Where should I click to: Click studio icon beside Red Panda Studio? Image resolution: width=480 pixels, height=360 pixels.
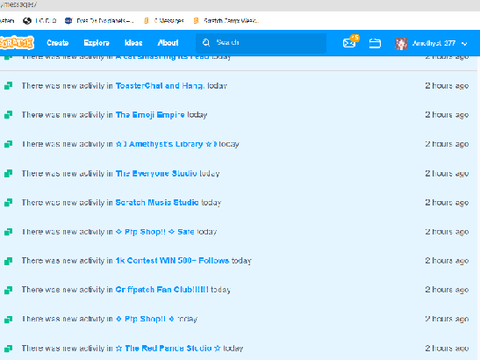tap(8, 348)
